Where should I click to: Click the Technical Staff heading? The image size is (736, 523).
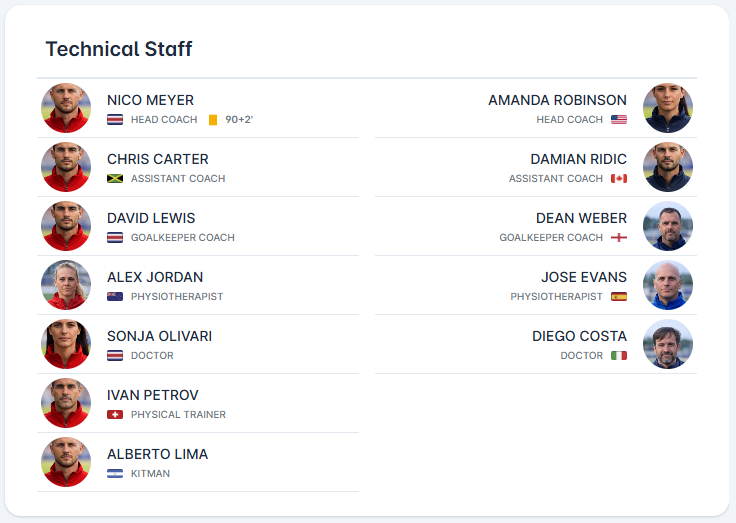click(x=119, y=49)
